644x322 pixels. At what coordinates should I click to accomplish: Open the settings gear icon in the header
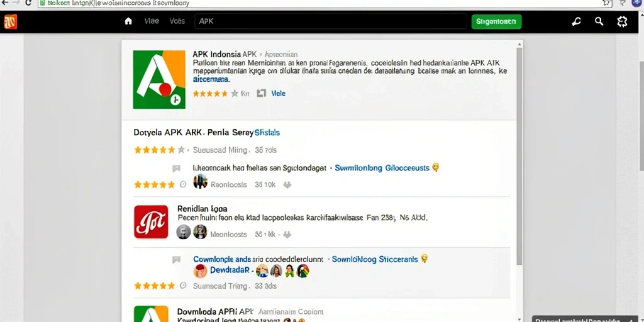pyautogui.click(x=622, y=21)
